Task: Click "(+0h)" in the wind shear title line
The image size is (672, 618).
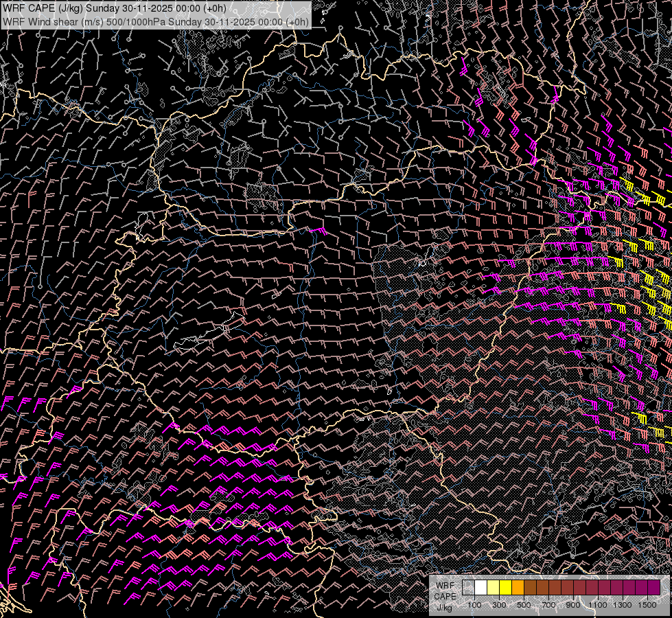Action: coord(297,21)
